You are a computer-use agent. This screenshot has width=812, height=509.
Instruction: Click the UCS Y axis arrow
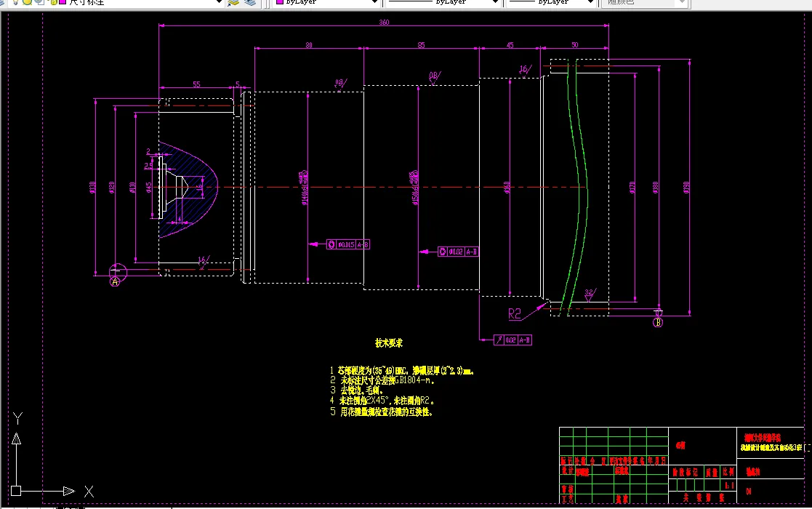pos(17,439)
